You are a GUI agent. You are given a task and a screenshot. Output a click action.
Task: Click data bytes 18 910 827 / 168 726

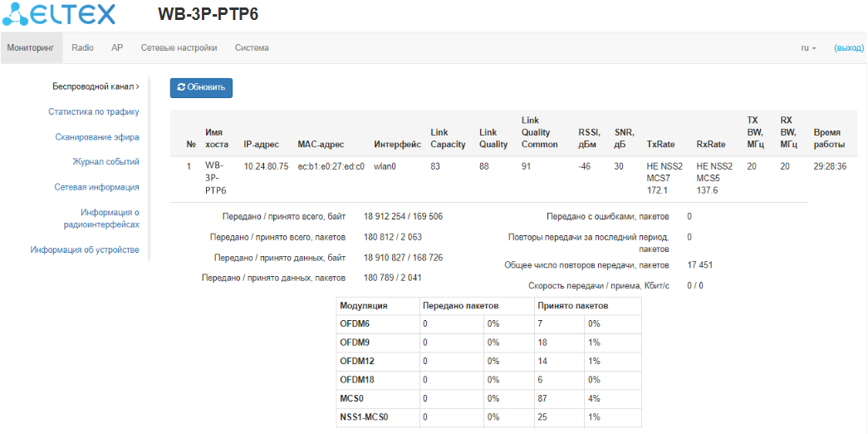[403, 258]
